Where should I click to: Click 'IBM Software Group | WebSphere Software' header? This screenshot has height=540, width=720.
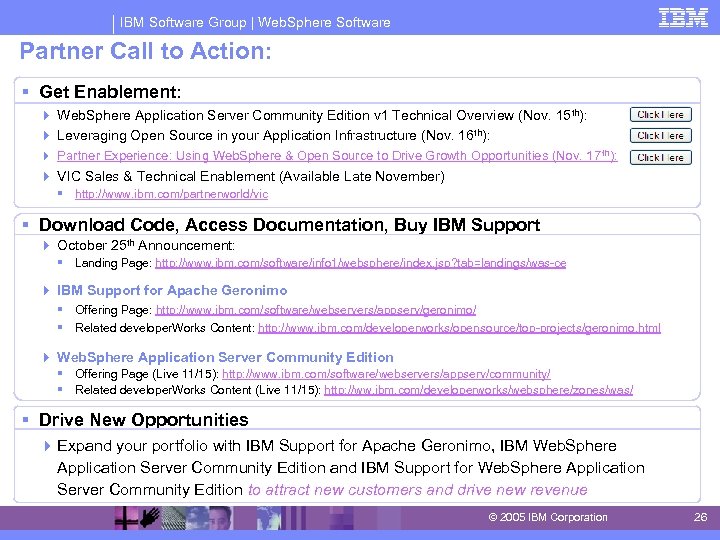255,22
